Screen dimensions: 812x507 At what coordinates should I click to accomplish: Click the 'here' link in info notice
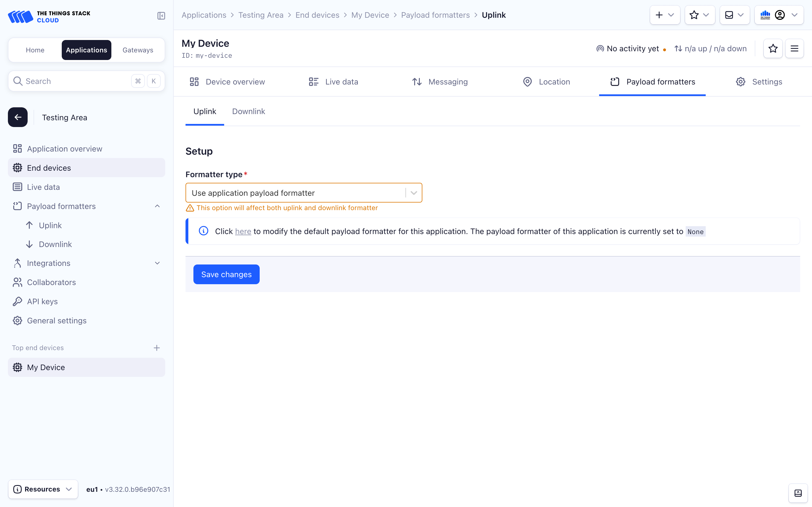point(243,231)
